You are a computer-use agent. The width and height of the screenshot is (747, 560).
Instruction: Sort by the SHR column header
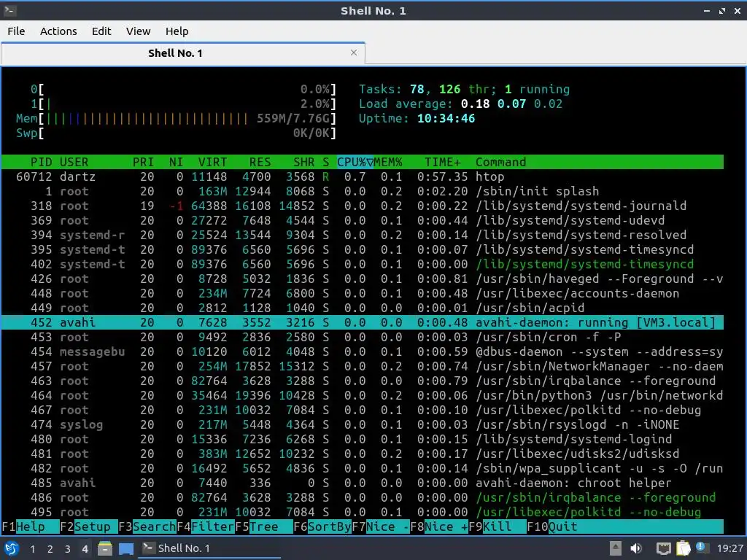point(303,162)
